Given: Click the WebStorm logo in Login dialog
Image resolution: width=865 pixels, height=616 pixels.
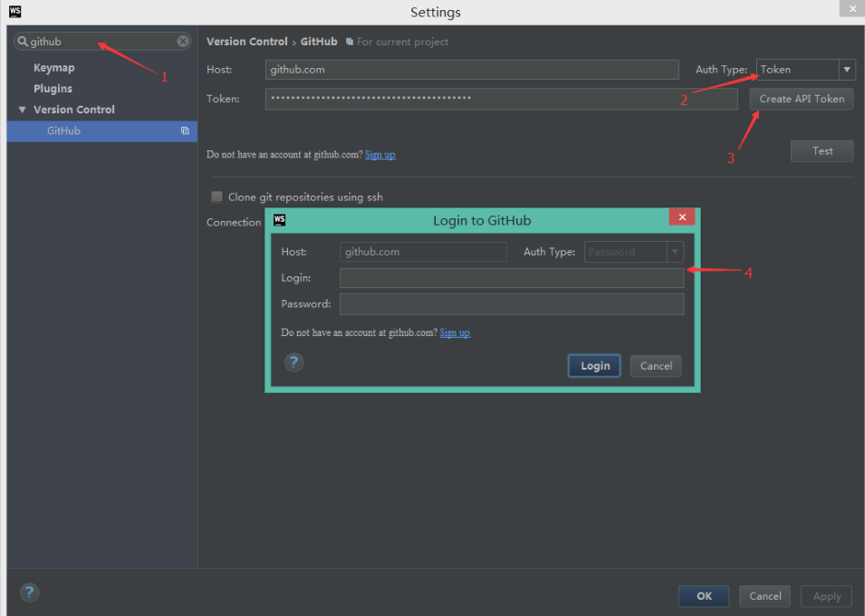Looking at the screenshot, I should (280, 220).
